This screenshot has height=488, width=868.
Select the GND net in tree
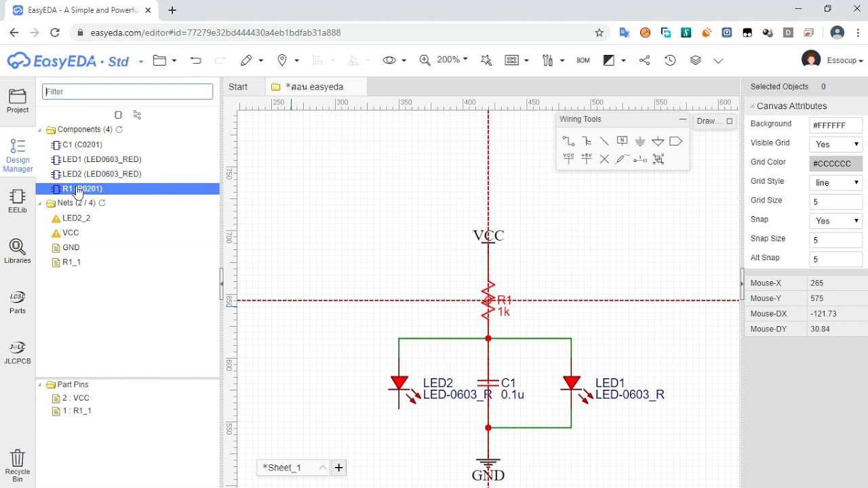tap(71, 247)
